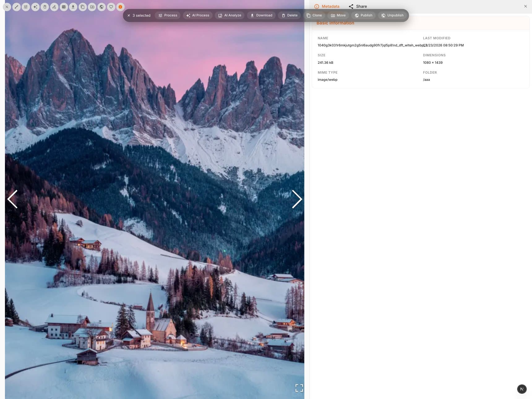532x399 pixels.
Task: Click the clone copy icon in viewer toolbar
Action: click(83, 7)
